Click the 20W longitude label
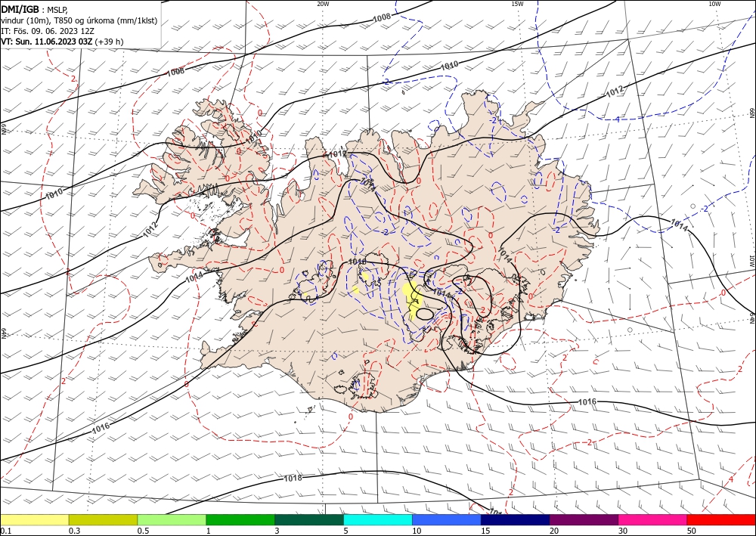This screenshot has width=756, height=536. point(323,4)
